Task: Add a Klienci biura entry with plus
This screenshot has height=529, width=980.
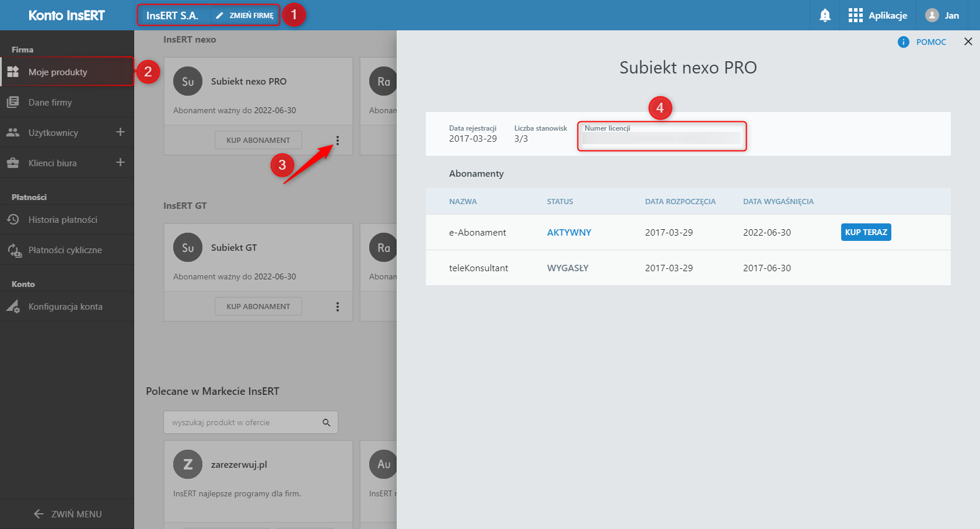Action: pos(120,162)
